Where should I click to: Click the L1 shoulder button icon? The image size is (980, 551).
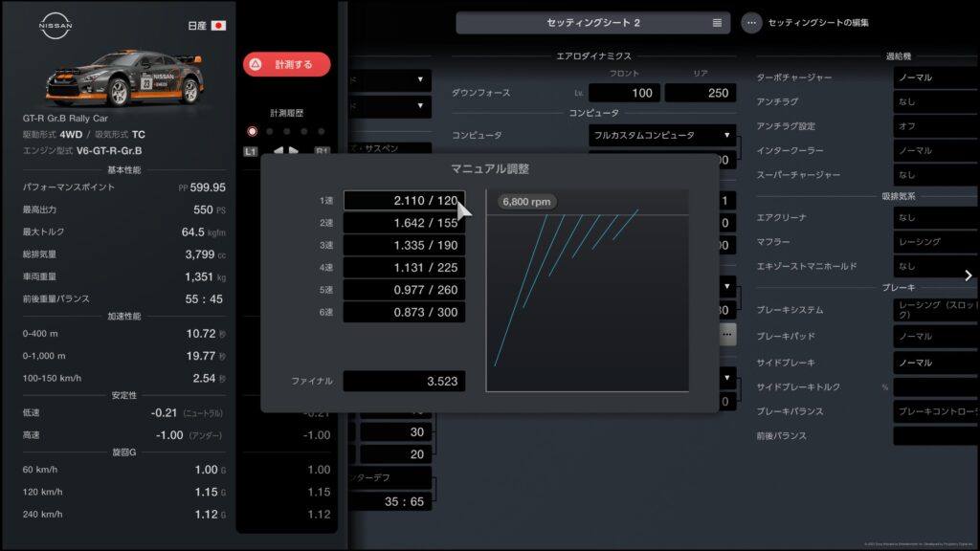click(250, 151)
